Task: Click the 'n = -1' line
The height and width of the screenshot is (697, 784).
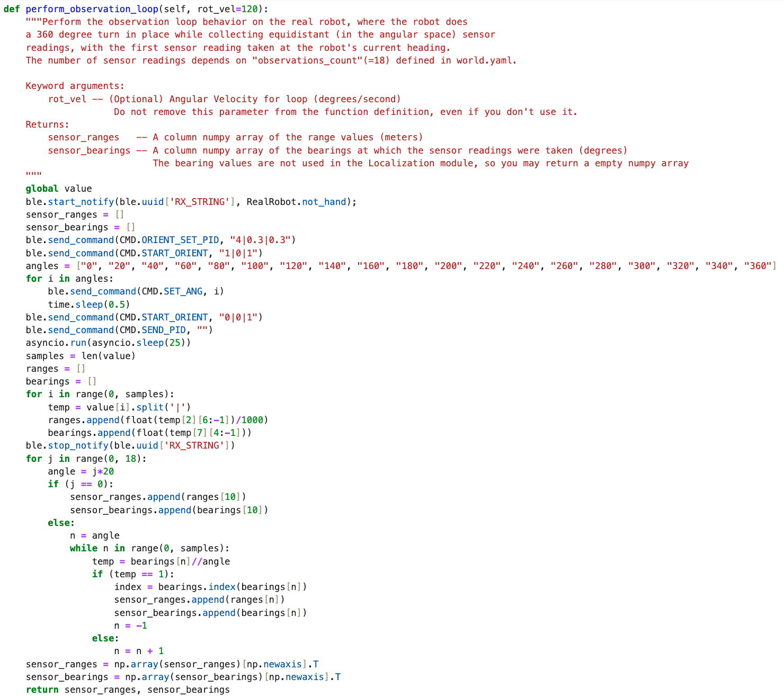Action: pos(131,625)
